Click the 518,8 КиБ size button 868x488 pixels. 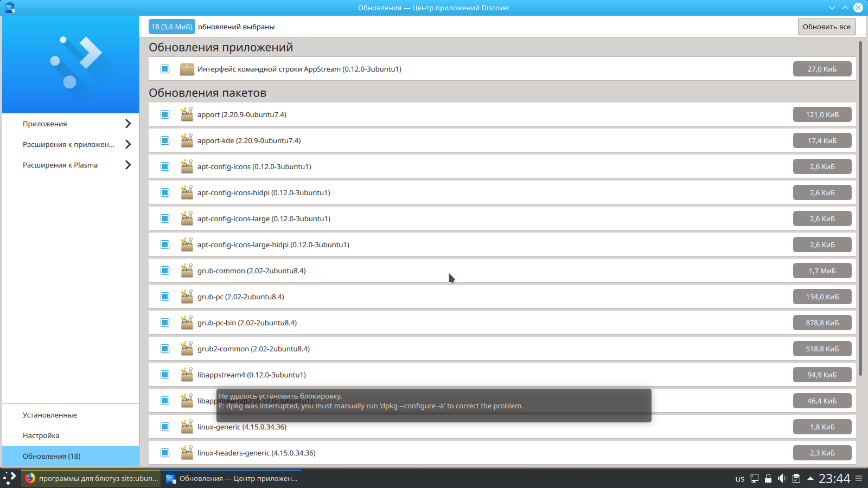(822, 349)
